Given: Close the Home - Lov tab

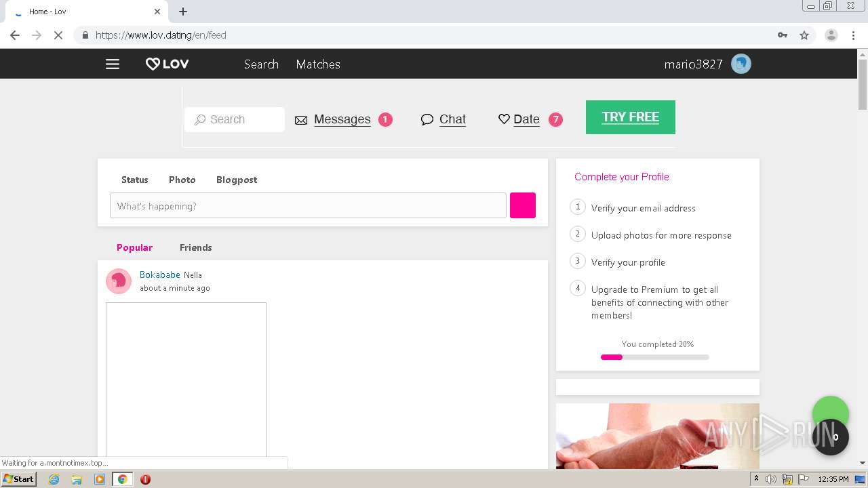Looking at the screenshot, I should click(x=157, y=12).
